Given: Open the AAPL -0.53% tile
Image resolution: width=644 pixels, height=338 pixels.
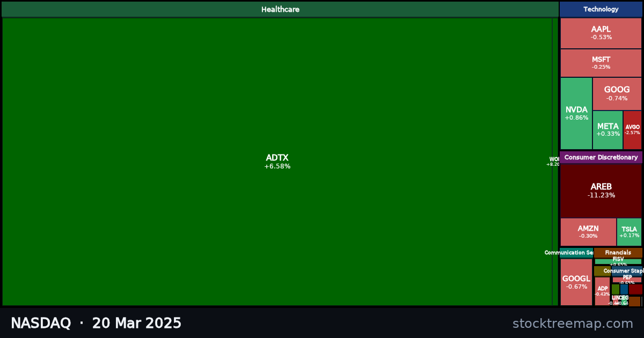Looking at the screenshot, I should click(601, 33).
